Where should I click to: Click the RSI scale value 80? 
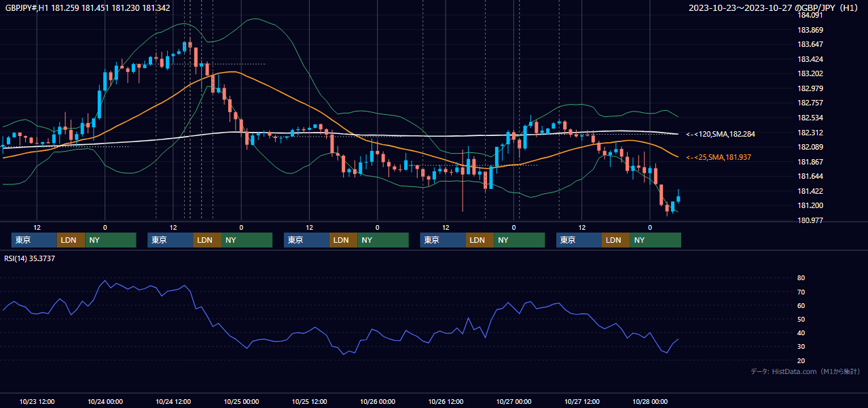click(x=801, y=278)
